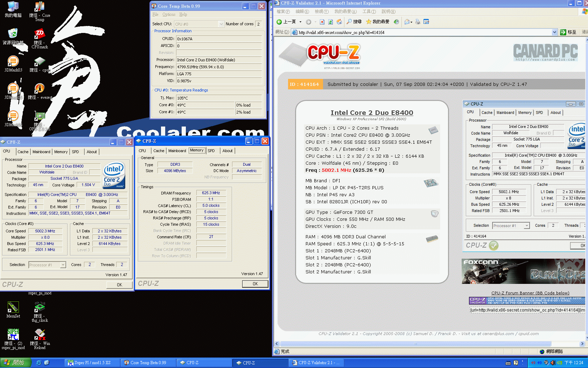Go to Internet Explorer home page
The image size is (588, 368).
(x=339, y=22)
